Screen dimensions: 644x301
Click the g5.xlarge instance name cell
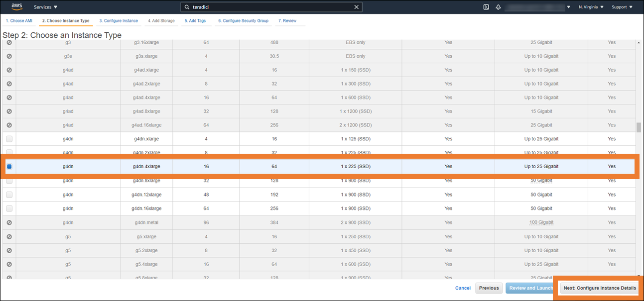click(x=146, y=236)
